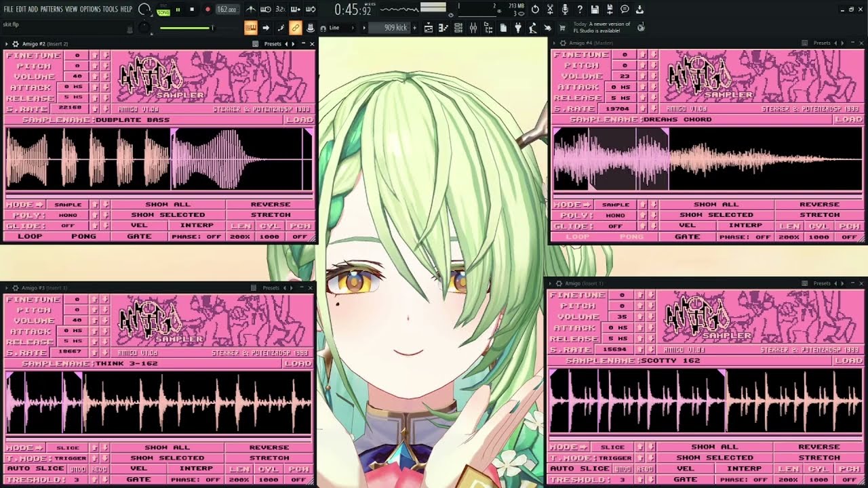The width and height of the screenshot is (868, 488).
Task: Open Presets menu in Amigo #2 window
Action: [x=273, y=43]
